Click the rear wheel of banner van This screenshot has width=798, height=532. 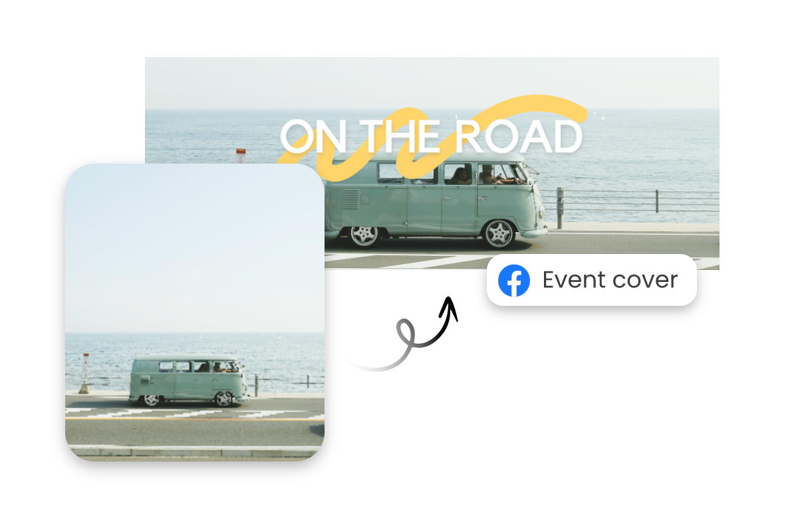(x=364, y=233)
